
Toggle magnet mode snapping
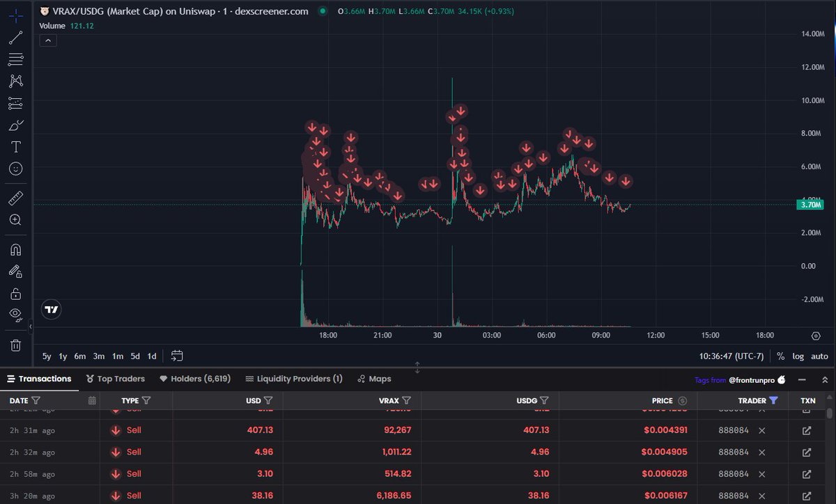pos(15,249)
